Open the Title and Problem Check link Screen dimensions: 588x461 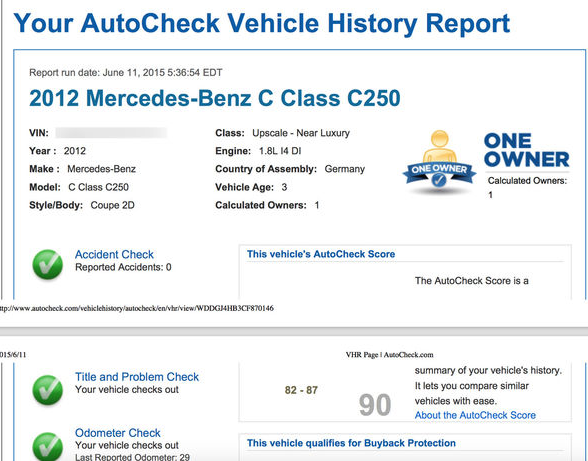tap(137, 377)
